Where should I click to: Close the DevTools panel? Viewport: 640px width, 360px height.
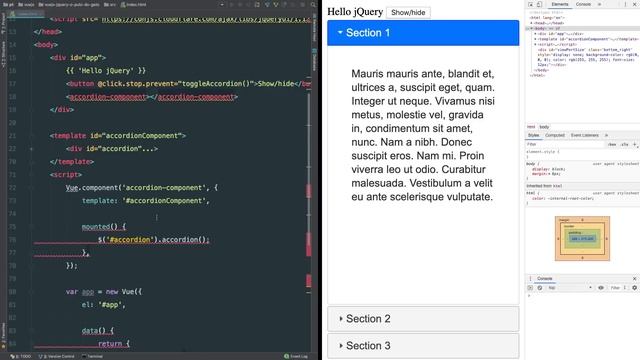(x=635, y=4)
